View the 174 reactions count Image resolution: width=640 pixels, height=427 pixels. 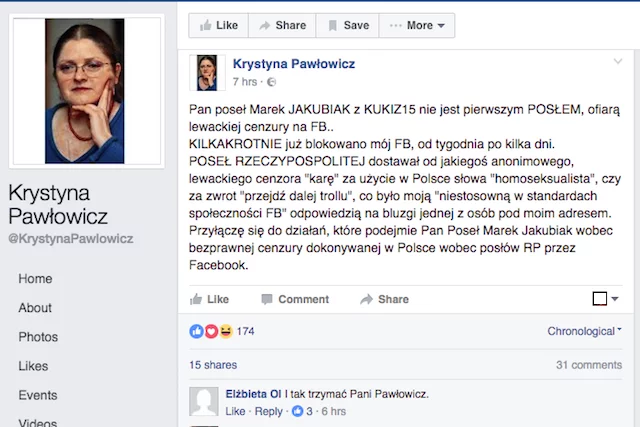pos(245,331)
